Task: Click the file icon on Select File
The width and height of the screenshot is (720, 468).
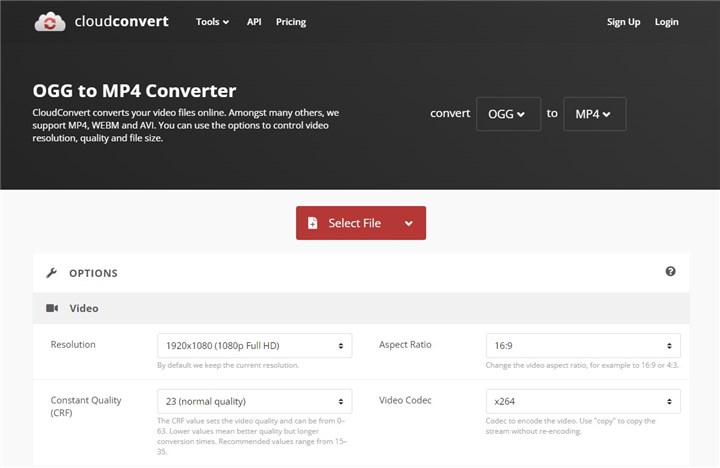Action: 313,223
